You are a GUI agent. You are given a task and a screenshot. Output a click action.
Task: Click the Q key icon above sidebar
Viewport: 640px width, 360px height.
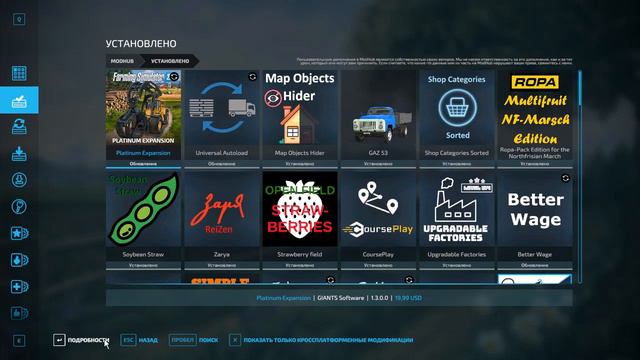pyautogui.click(x=19, y=19)
